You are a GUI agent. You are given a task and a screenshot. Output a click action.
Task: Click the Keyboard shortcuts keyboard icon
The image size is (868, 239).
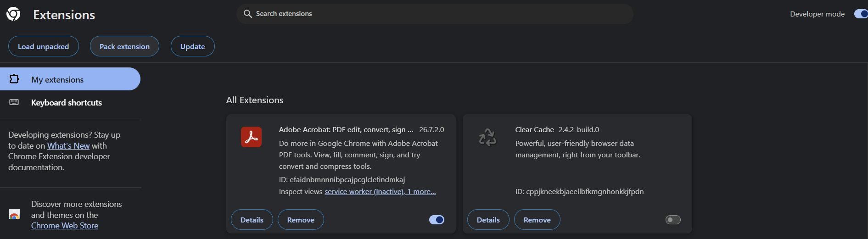[x=14, y=102]
